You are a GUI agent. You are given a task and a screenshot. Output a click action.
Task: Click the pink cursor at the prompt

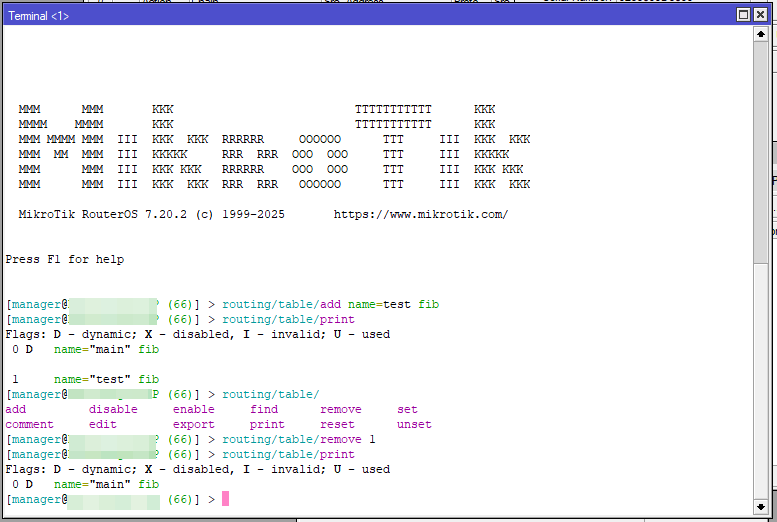pyautogui.click(x=226, y=499)
